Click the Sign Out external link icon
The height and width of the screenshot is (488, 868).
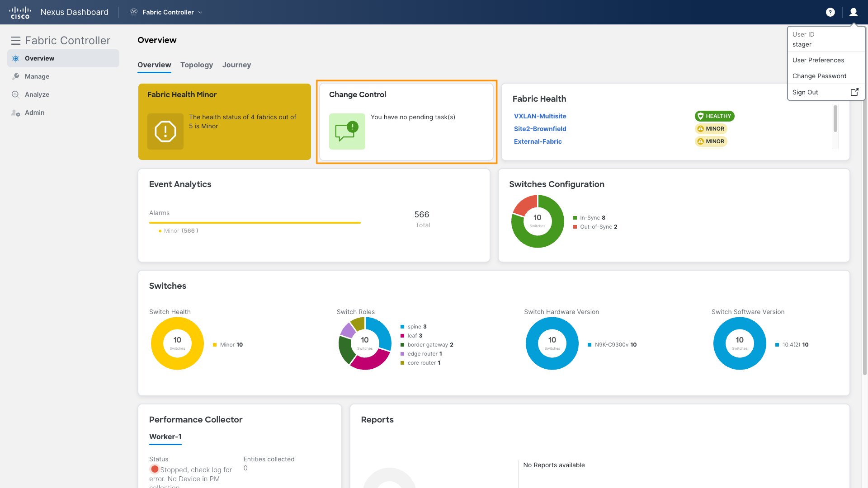[854, 92]
